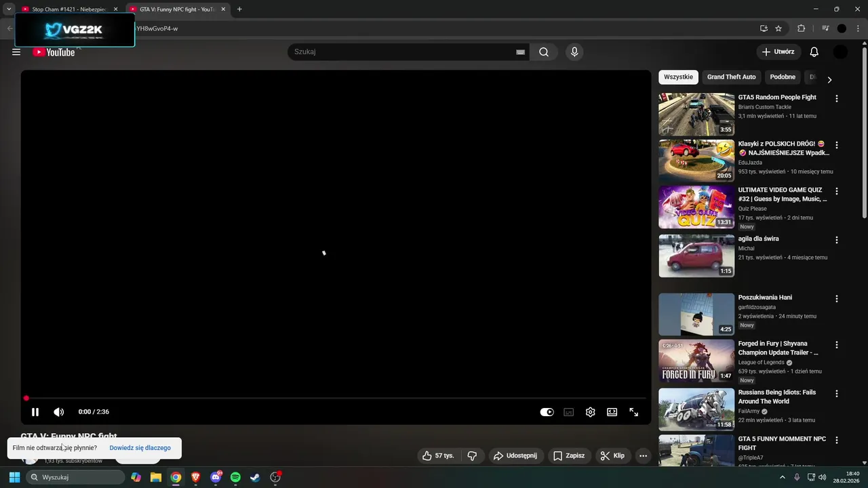Image resolution: width=868 pixels, height=488 pixels.
Task: Open GTA5 Random People Fight thumbnail
Action: 696,114
